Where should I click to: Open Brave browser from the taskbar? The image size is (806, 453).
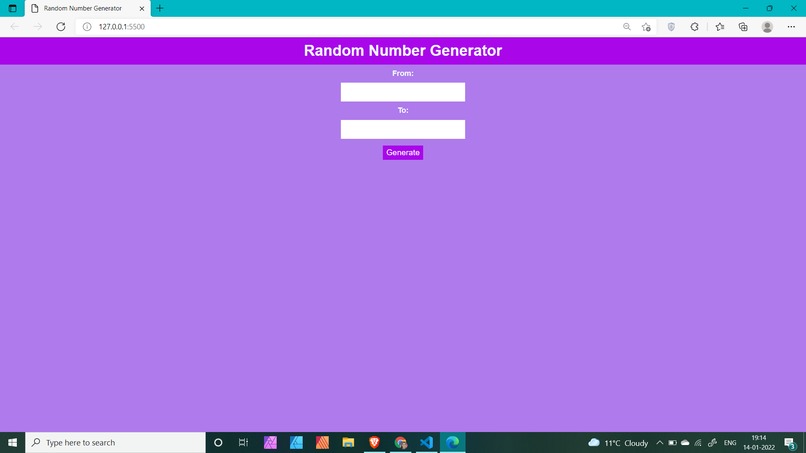coord(374,443)
